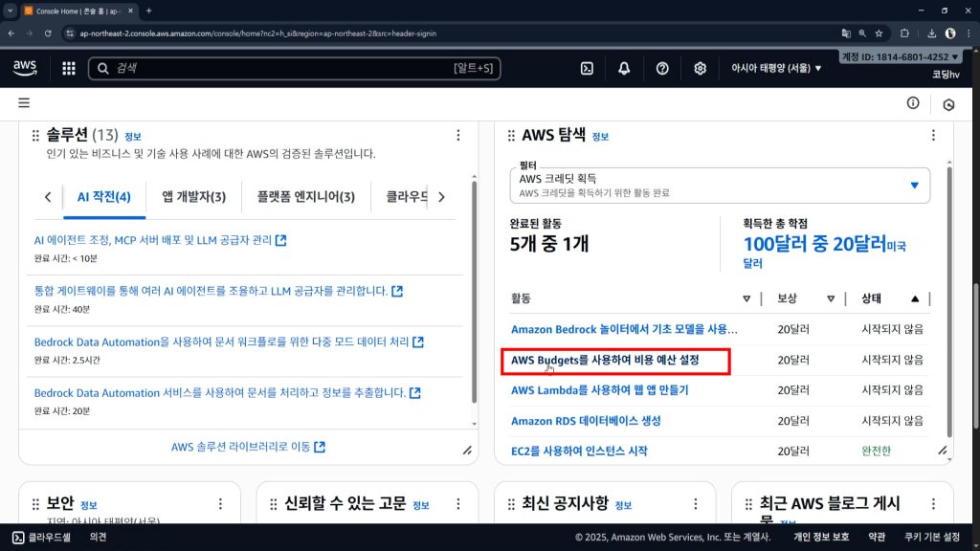
Task: Open the 신뢰할 수 있는 고문 widget menu
Action: (458, 503)
